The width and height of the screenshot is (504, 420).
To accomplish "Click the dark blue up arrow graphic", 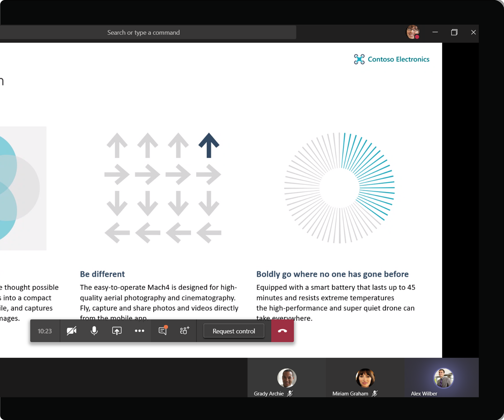I will coord(209,145).
